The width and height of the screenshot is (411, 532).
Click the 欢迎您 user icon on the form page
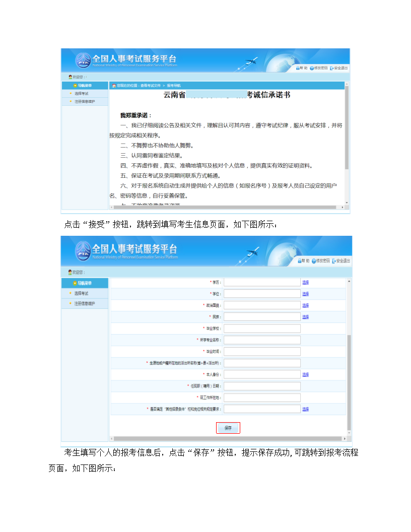(70, 272)
